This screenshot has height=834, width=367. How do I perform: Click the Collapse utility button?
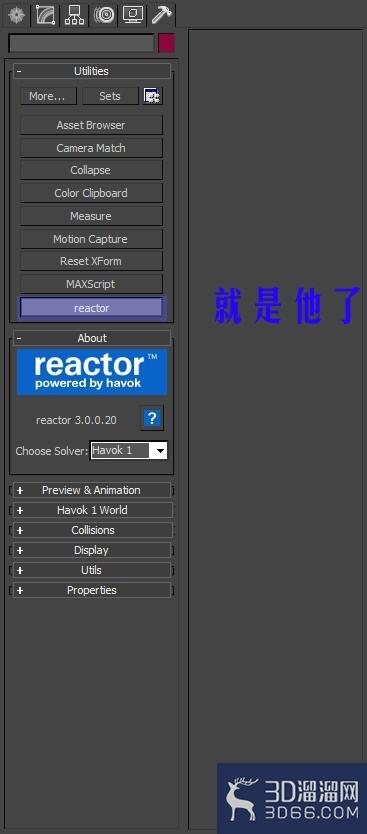(91, 171)
